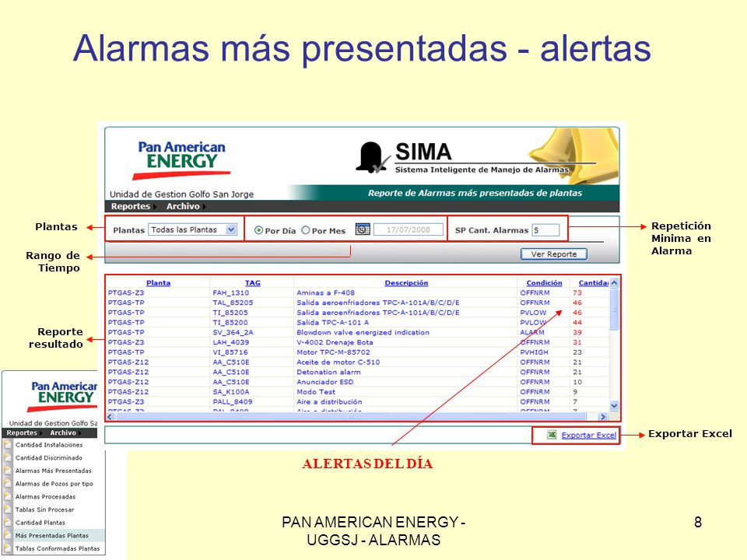This screenshot has height=560, width=747.
Task: Click the FAH_1310 tag cell
Action: [230, 293]
